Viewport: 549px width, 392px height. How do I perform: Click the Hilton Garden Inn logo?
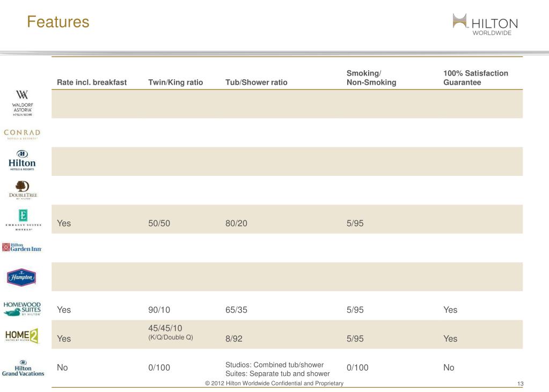click(x=22, y=247)
